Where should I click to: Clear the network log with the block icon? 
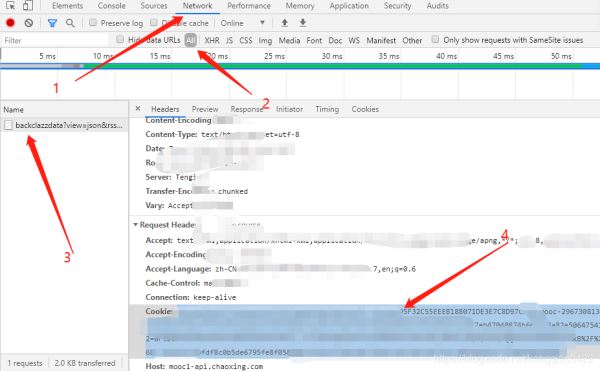point(29,23)
